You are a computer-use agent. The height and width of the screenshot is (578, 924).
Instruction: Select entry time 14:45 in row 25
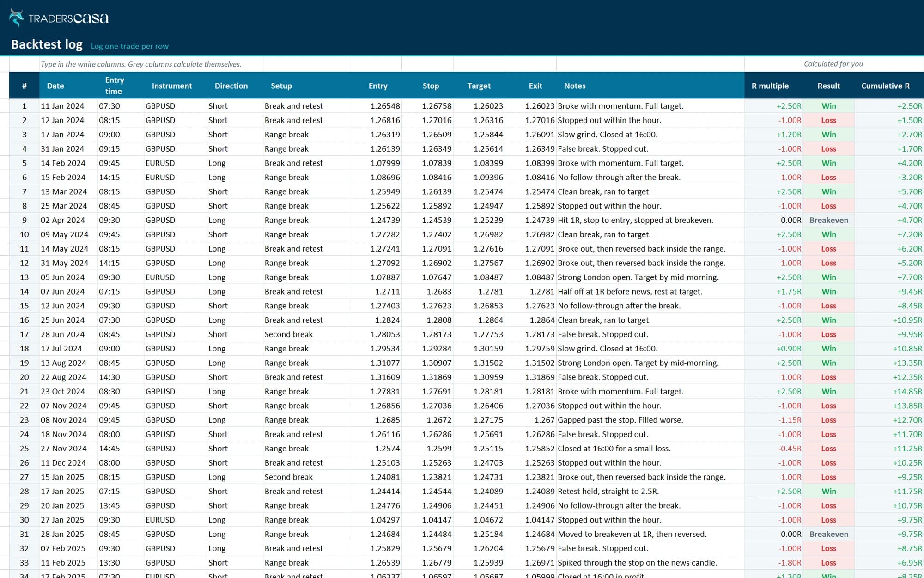coord(121,449)
